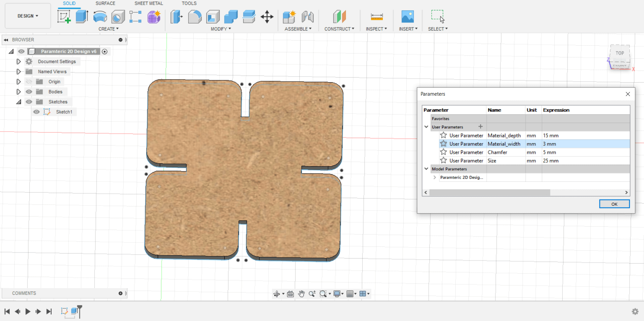Click OK in Parameters dialog

(614, 204)
